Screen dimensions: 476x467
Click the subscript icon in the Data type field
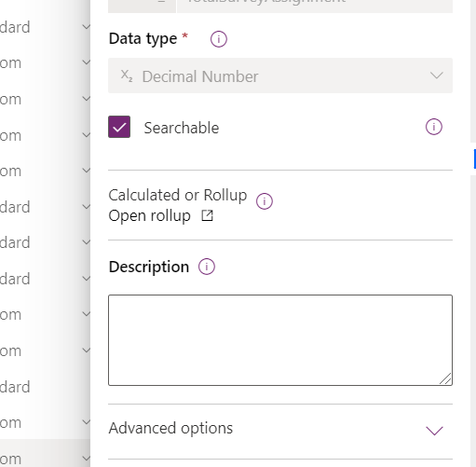click(x=127, y=76)
